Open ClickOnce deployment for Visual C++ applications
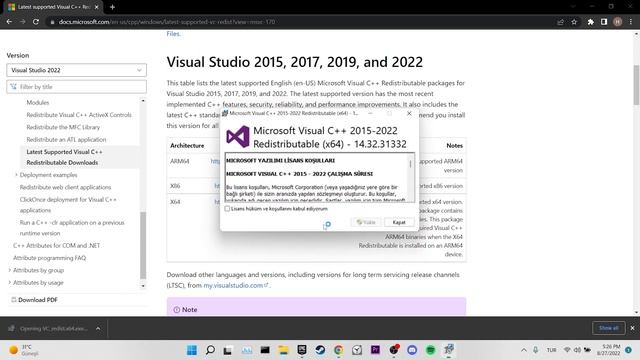 [x=68, y=204]
